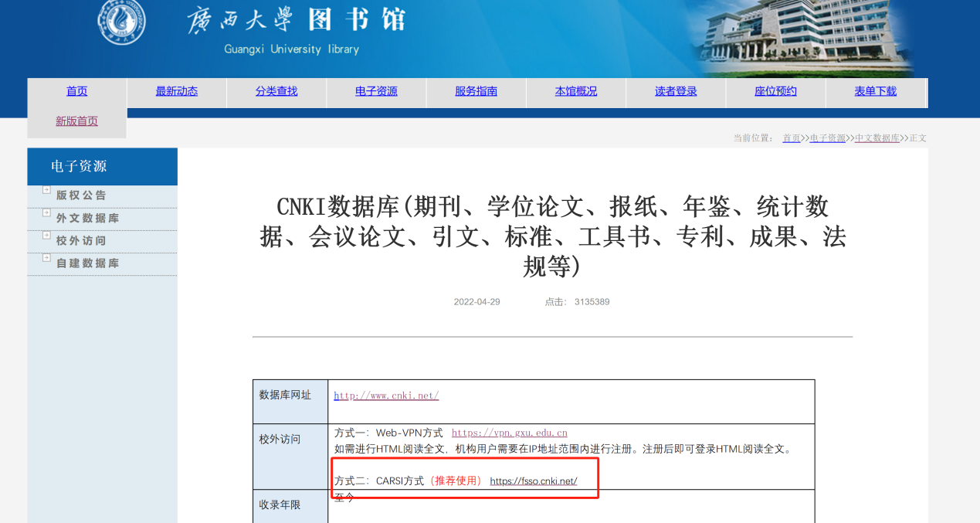Click the 读者登录 login link
Screen dimensions: 980x523
pyautogui.click(x=676, y=91)
